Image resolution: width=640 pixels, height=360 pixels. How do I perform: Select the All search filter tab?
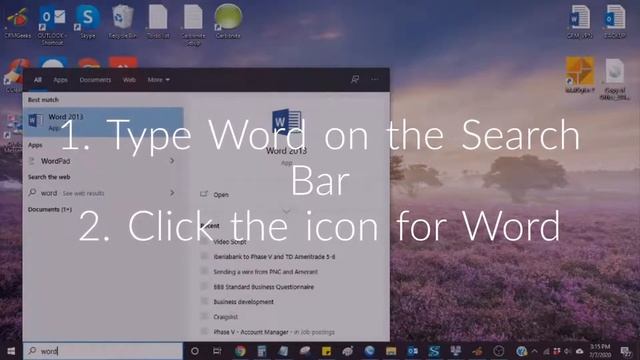(38, 80)
